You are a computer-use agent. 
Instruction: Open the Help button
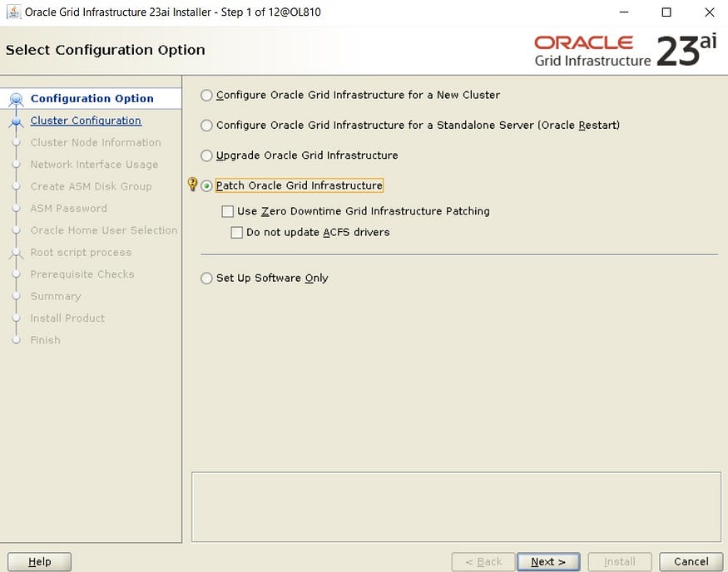[39, 562]
